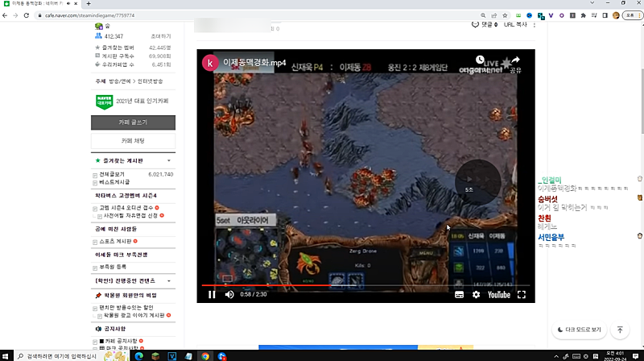Open 고멤 시즌4 오디션 접수 board
This screenshot has width=644, height=361.
click(126, 208)
